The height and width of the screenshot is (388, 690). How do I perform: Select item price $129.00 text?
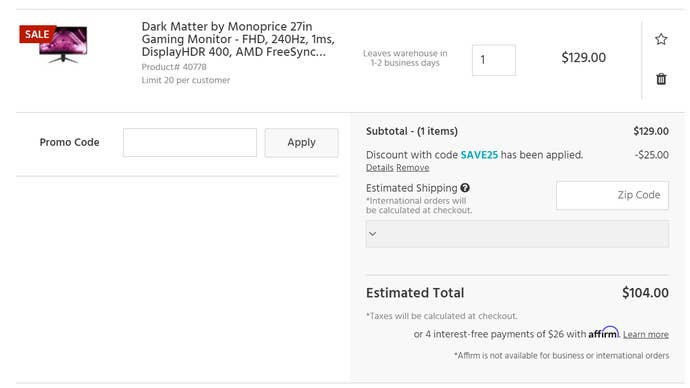[x=584, y=58]
